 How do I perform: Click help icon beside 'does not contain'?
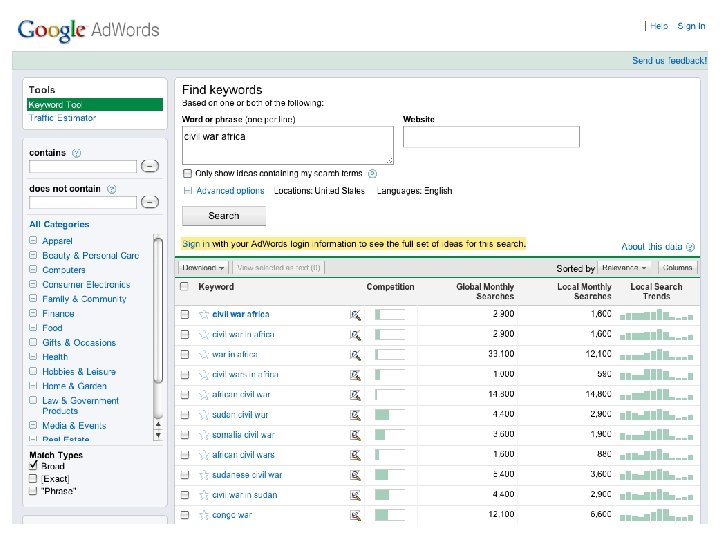click(111, 188)
